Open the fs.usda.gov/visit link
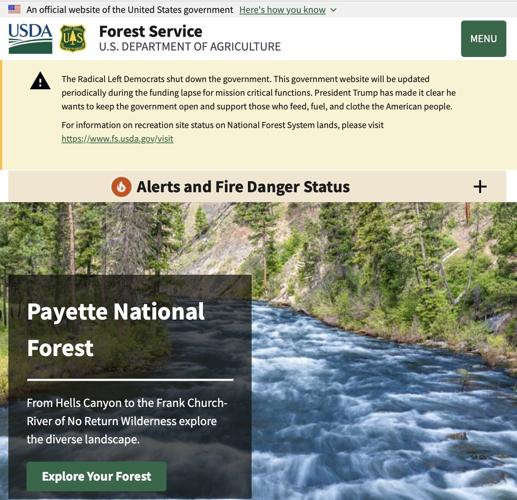 click(x=117, y=139)
